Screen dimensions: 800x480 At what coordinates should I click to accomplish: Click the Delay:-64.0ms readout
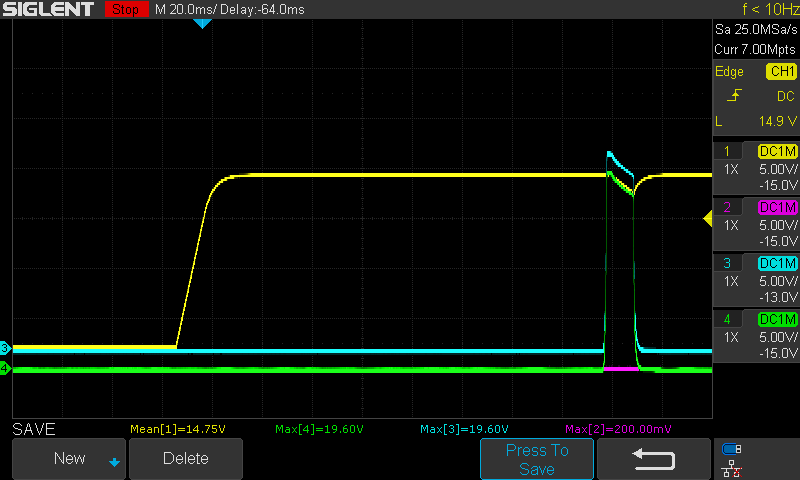click(262, 10)
